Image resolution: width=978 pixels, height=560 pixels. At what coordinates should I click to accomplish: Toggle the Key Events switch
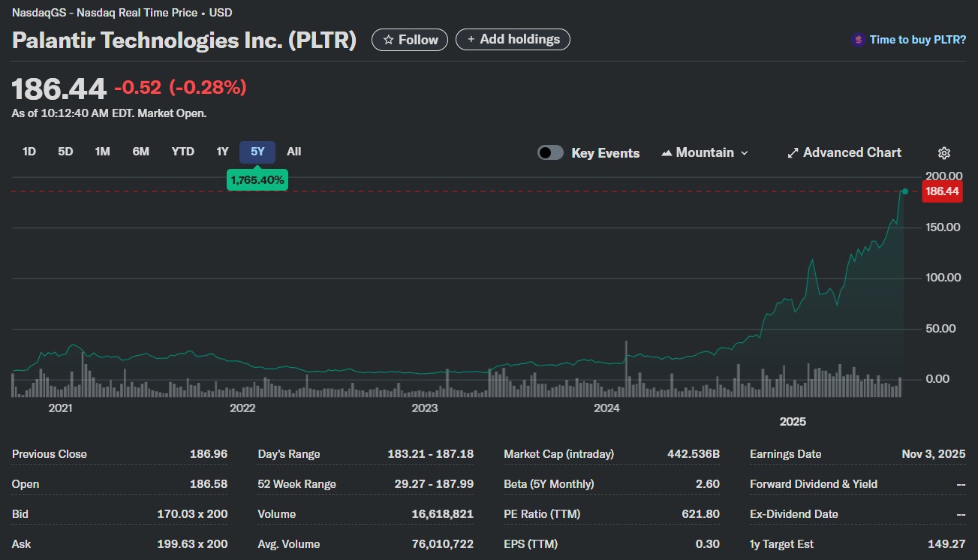(x=550, y=153)
